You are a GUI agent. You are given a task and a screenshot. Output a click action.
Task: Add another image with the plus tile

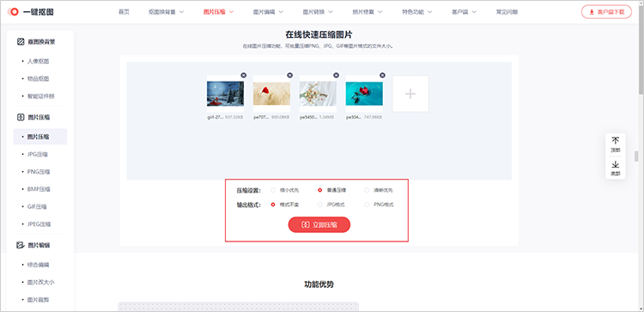click(x=410, y=94)
